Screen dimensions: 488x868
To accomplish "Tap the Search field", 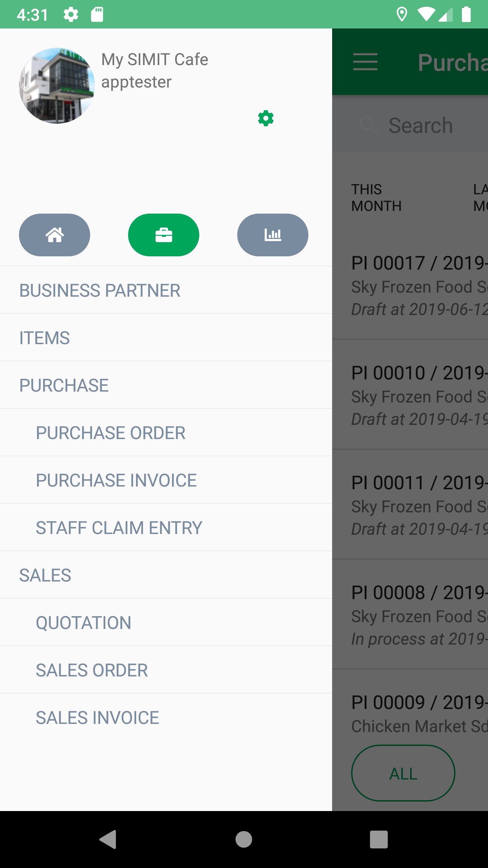I will point(420,125).
